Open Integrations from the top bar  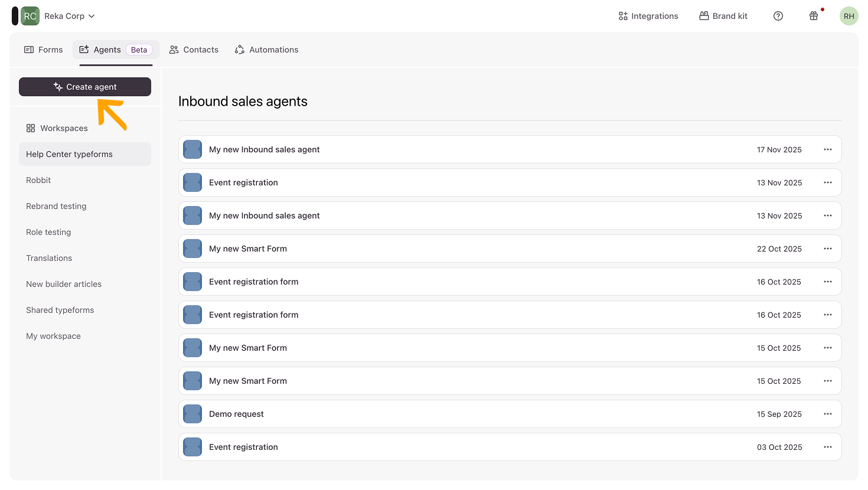[648, 16]
